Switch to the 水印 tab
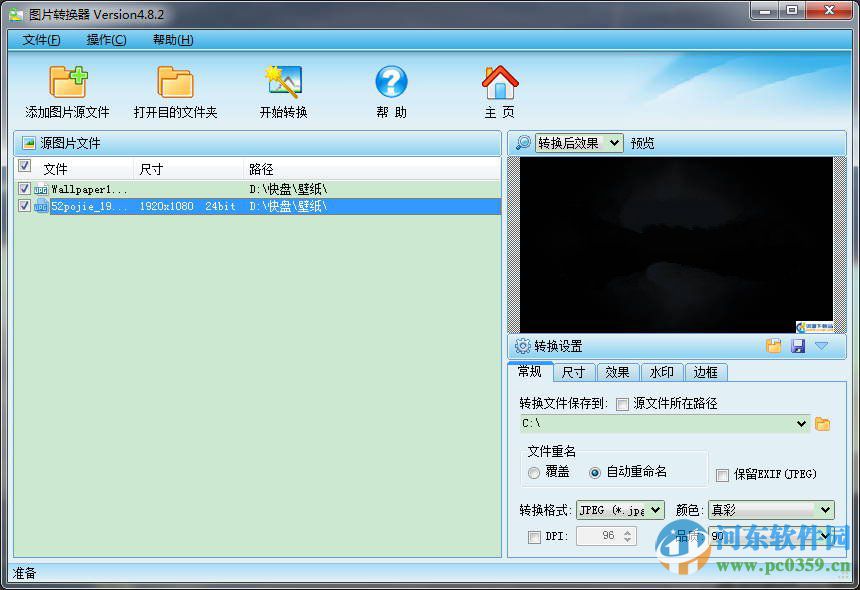The width and height of the screenshot is (860, 590). point(661,372)
